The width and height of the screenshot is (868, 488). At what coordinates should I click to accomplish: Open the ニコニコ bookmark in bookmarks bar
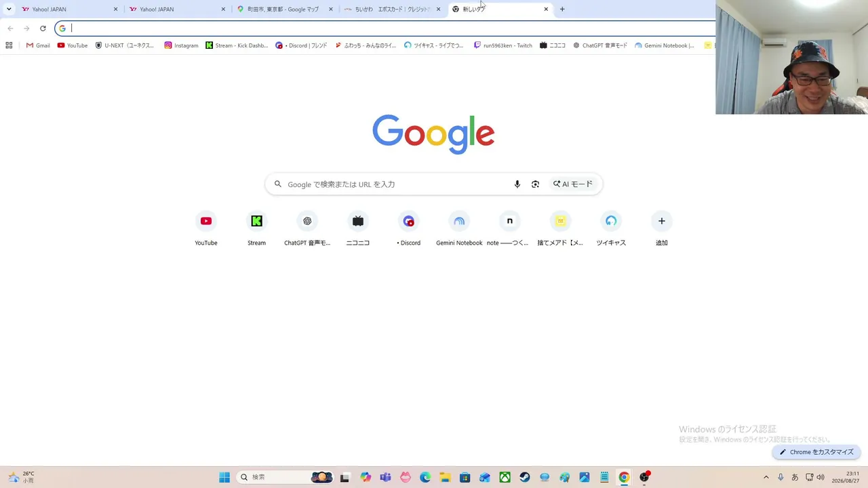(x=553, y=45)
